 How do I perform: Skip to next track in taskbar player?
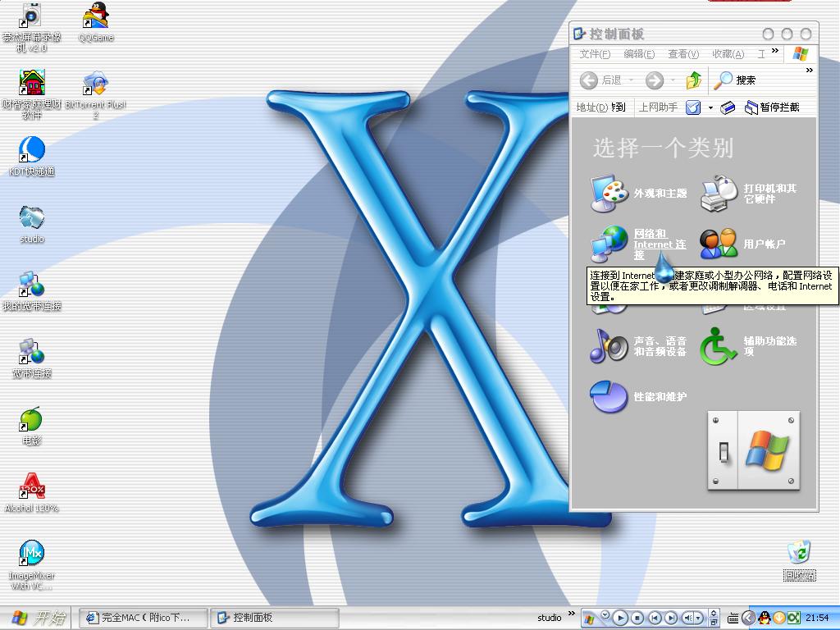point(671,619)
